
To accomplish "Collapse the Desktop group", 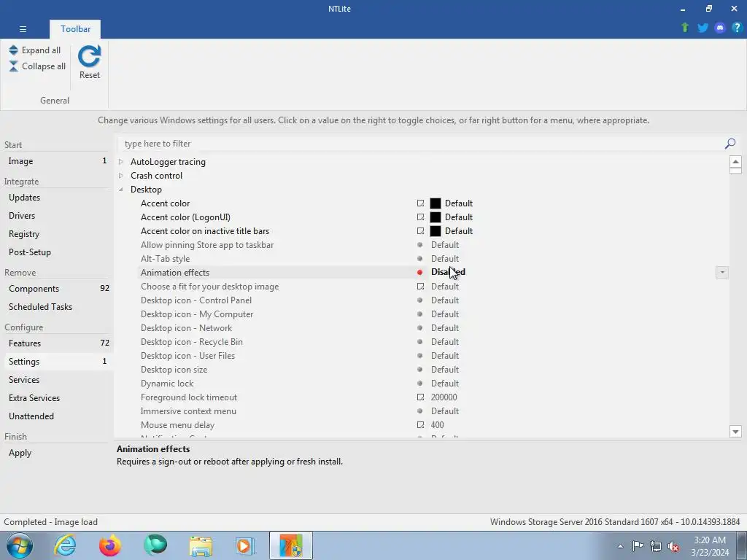I will 121,190.
